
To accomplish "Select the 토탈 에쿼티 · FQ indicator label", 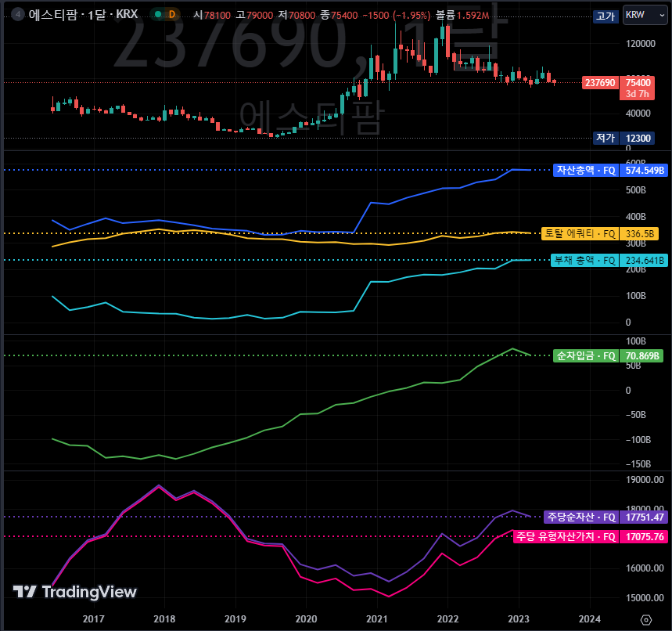I will click(x=580, y=234).
